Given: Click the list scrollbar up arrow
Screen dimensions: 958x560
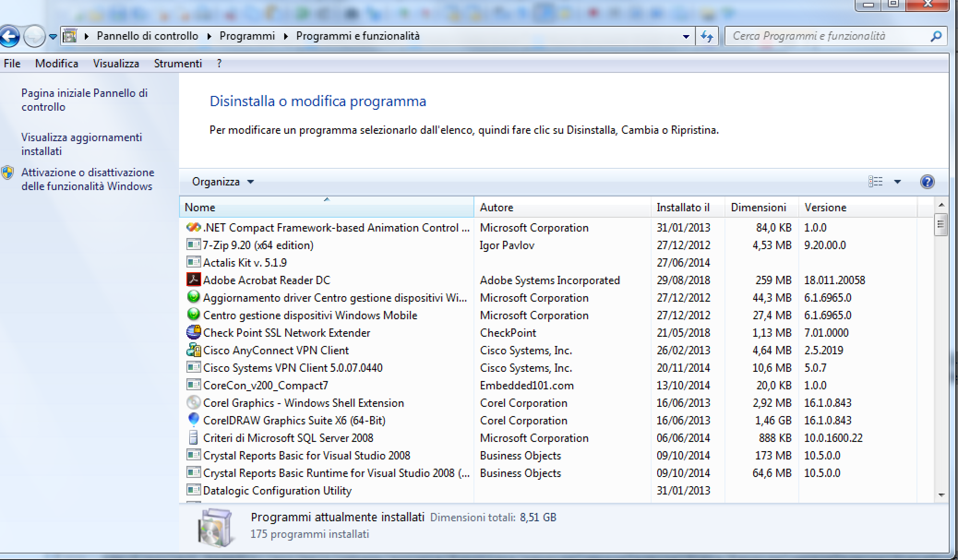Looking at the screenshot, I should coord(941,204).
